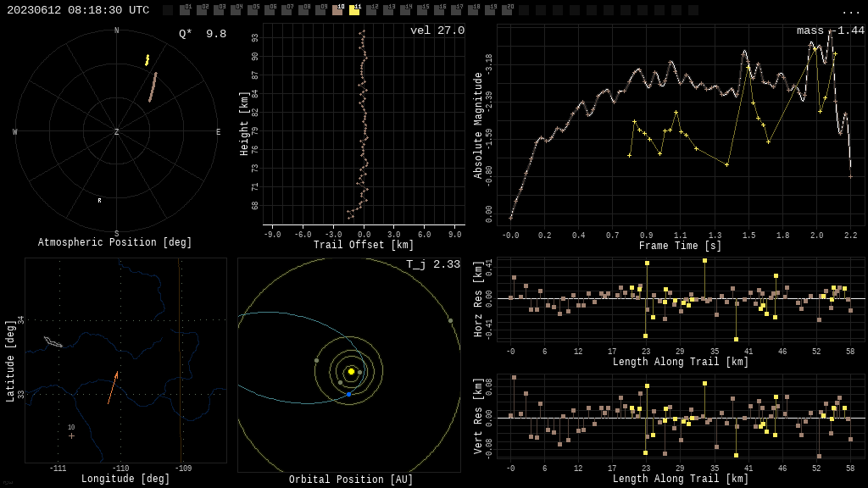Click the Q* 9.8 value
This screenshot has height=488, width=868.
(203, 34)
